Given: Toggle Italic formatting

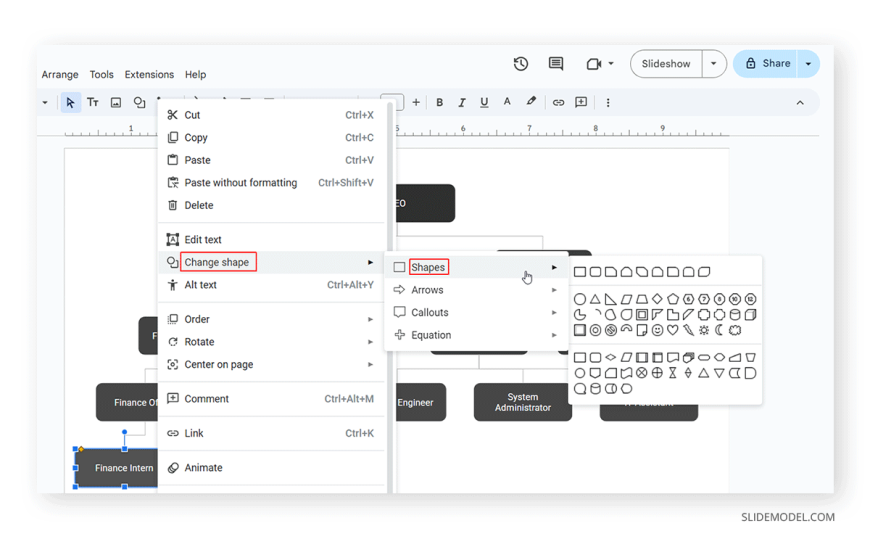Looking at the screenshot, I should (462, 102).
